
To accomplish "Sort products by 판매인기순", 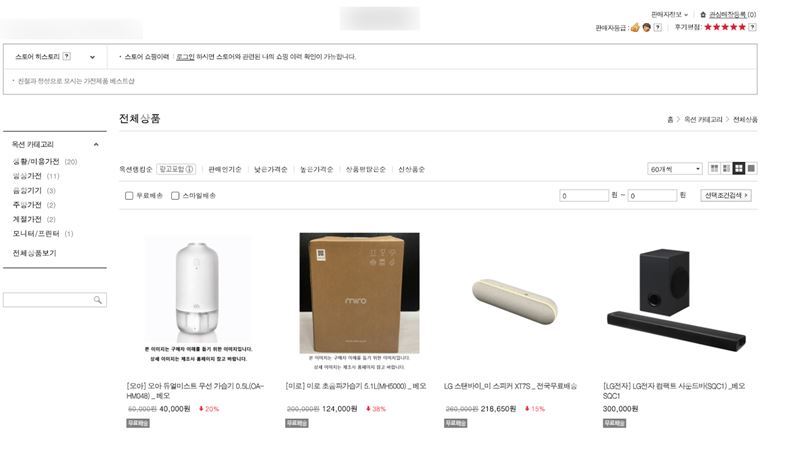I will point(225,169).
